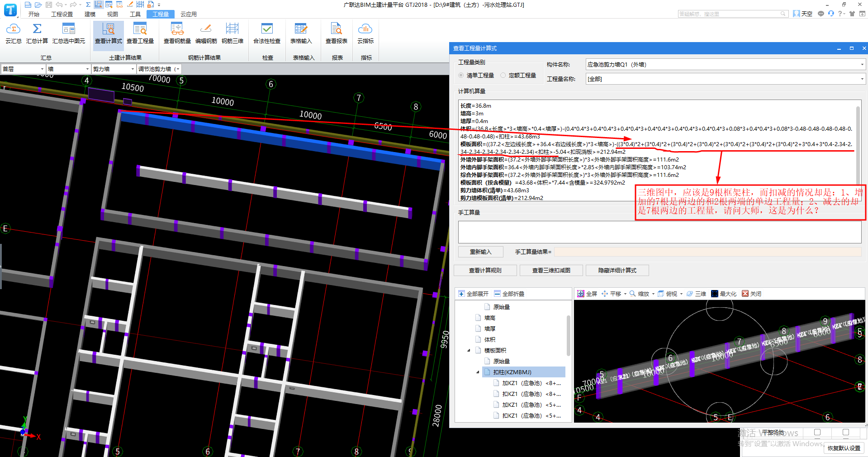The width and height of the screenshot is (868, 457).
Task: Click 恢复默认设置 button
Action: (x=844, y=448)
